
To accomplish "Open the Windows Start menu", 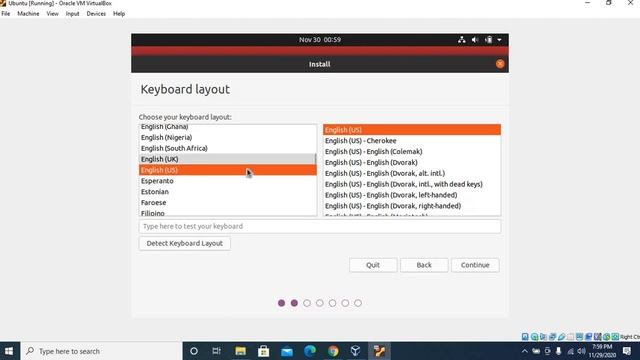I will coord(9,351).
